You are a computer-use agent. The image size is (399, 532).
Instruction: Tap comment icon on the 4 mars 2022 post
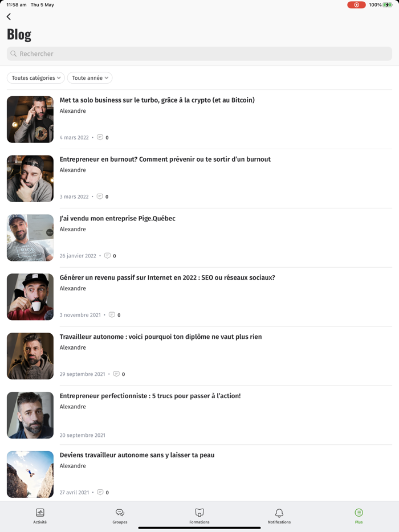(x=100, y=137)
